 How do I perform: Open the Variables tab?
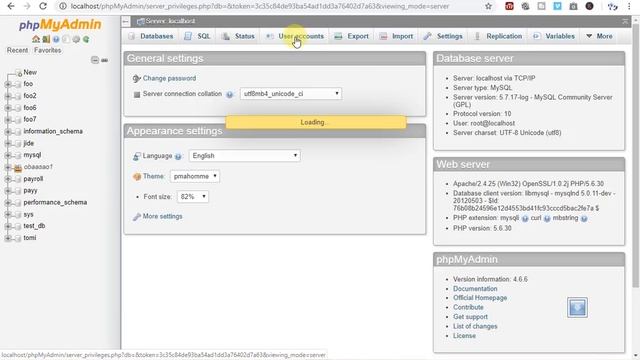tap(553, 36)
